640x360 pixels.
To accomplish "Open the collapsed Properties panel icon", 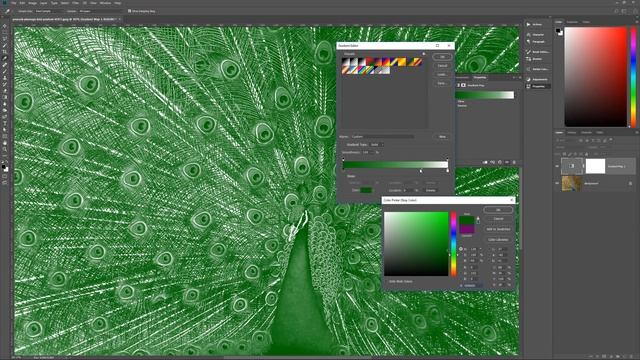I will [529, 86].
